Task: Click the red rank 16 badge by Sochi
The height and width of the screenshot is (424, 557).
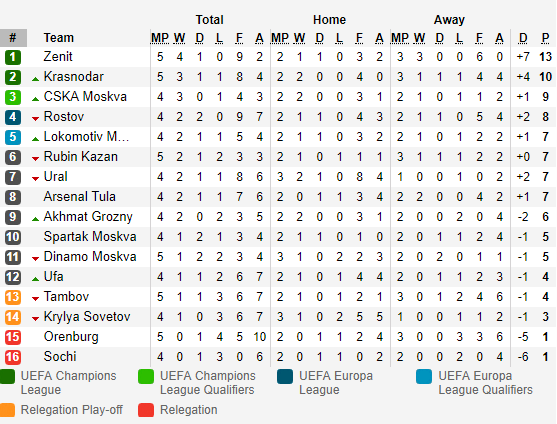Action: pos(13,357)
